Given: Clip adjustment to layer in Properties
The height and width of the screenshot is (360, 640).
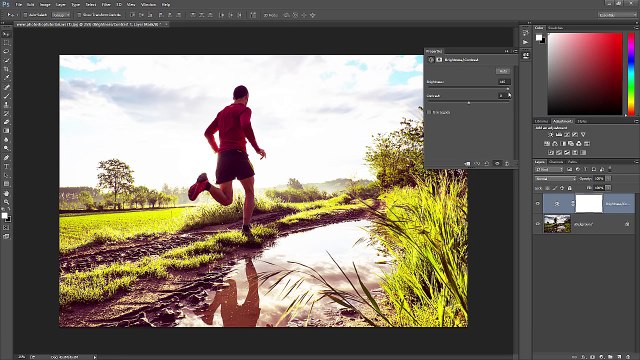Looking at the screenshot, I should (x=467, y=164).
